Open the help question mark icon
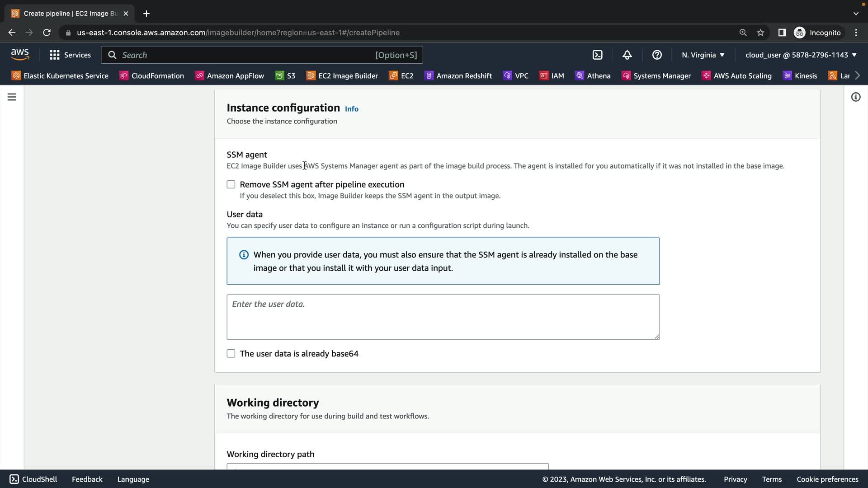Screen dimensions: 868x488 point(657,55)
